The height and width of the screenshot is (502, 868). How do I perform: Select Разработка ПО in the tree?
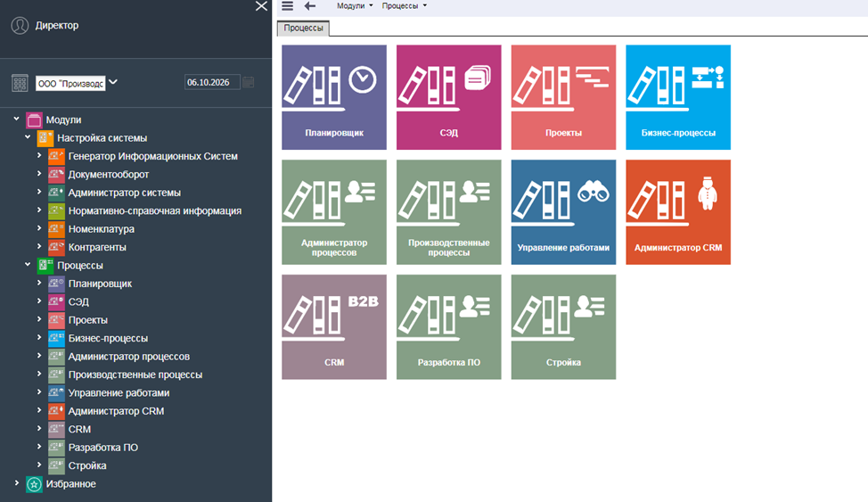pos(103,448)
